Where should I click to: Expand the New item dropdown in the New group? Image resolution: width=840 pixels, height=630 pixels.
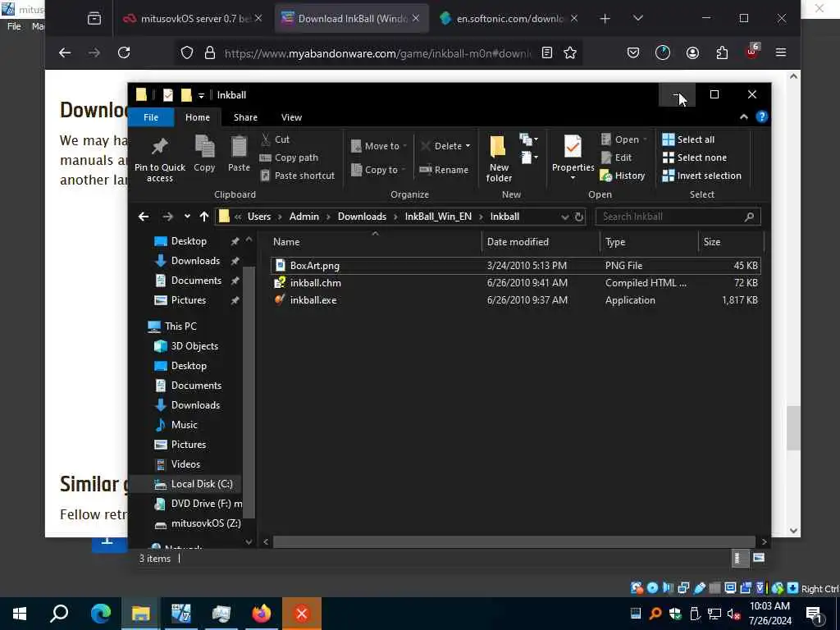pyautogui.click(x=529, y=139)
